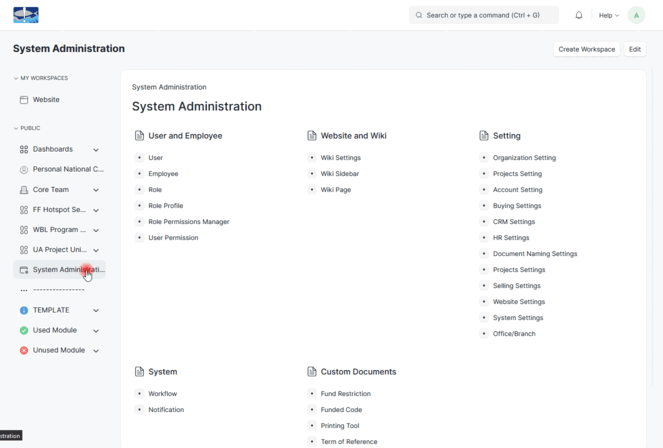
Task: Click the Unused Module red icon
Action: [x=24, y=351]
